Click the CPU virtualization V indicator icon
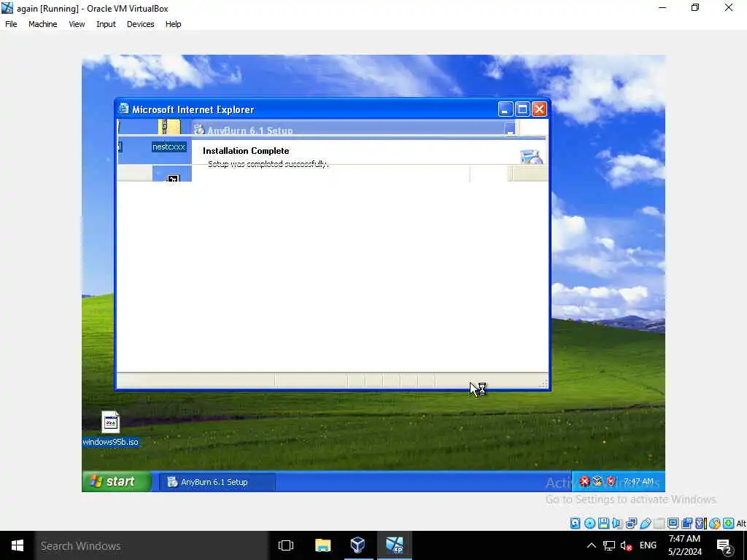 (x=700, y=524)
